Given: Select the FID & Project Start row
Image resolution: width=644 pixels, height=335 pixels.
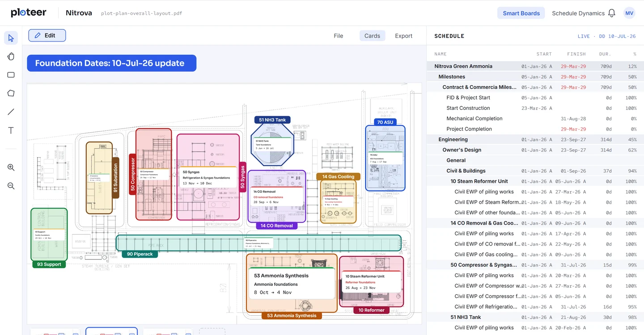Looking at the screenshot, I should pos(535,97).
